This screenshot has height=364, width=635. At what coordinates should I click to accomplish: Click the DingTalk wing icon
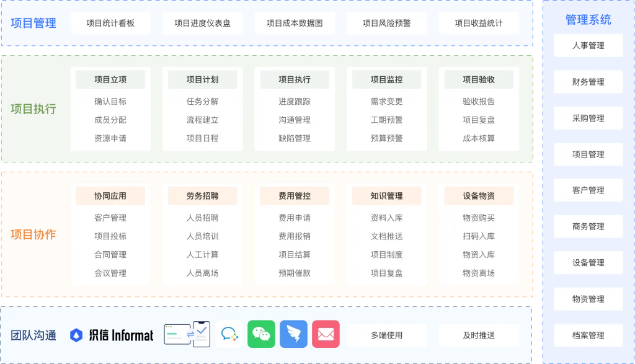pyautogui.click(x=293, y=335)
